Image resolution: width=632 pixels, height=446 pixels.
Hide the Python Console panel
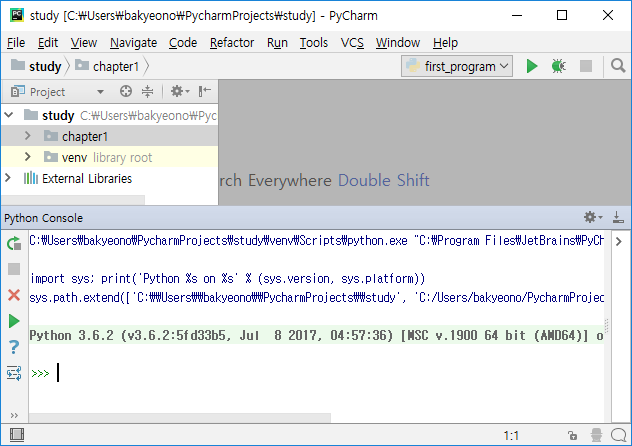pyautogui.click(x=618, y=218)
